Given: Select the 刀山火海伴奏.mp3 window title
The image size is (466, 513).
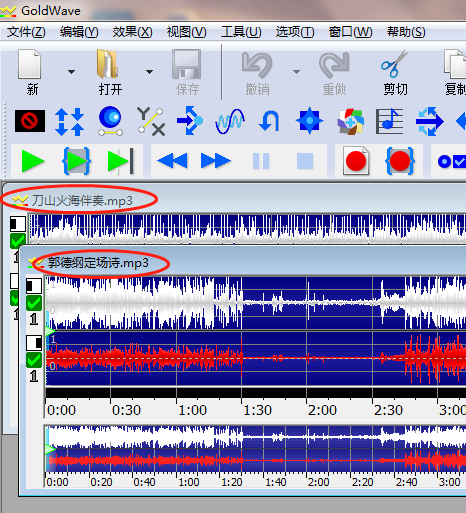Looking at the screenshot, I should coord(82,201).
